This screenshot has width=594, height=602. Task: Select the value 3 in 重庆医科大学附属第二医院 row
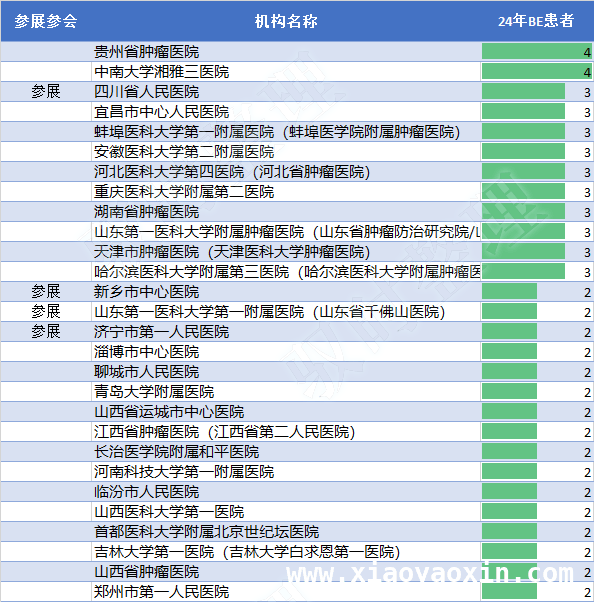point(587,192)
